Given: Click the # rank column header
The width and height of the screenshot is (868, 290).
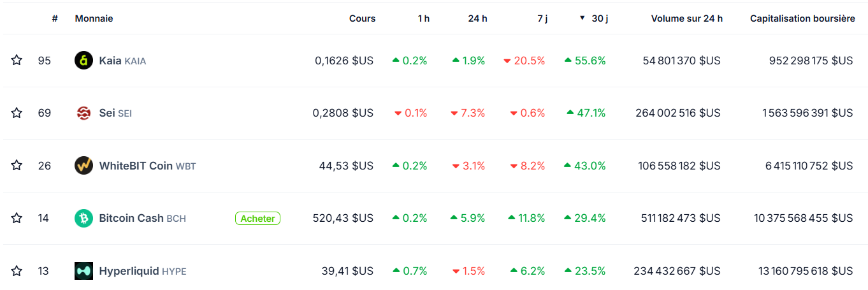Looking at the screenshot, I should pyautogui.click(x=55, y=18).
